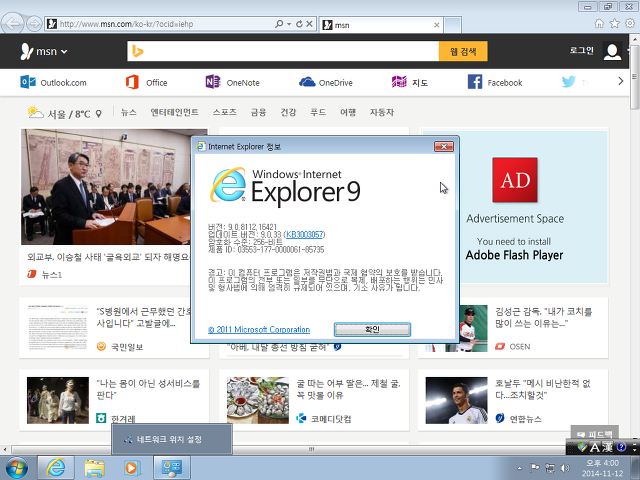The width and height of the screenshot is (640, 480).
Task: Click the IME help question mark icon
Action: point(622,447)
